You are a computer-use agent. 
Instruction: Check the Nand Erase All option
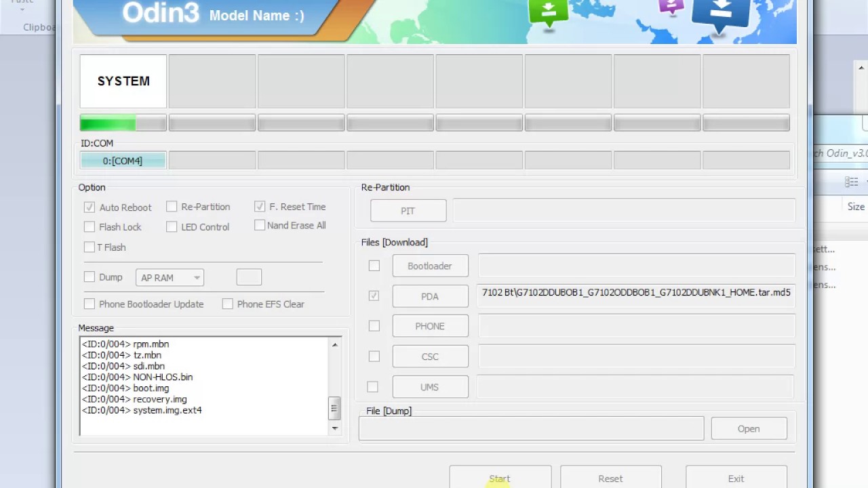click(x=260, y=225)
